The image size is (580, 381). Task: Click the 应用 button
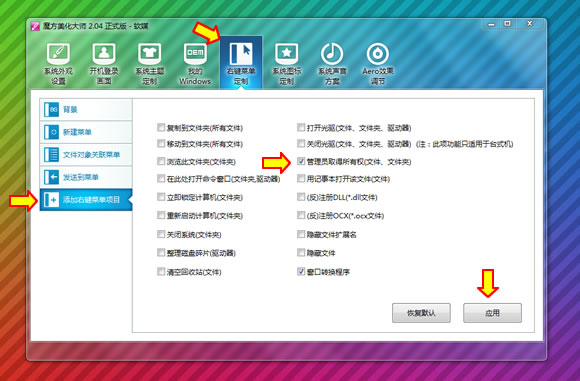[x=492, y=313]
